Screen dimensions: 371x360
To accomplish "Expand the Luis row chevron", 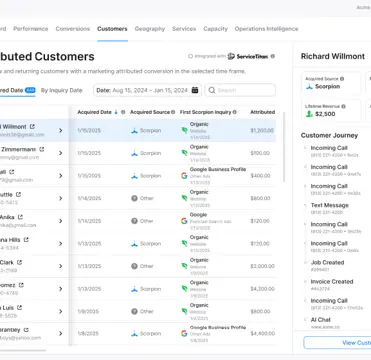I will 60,311.
